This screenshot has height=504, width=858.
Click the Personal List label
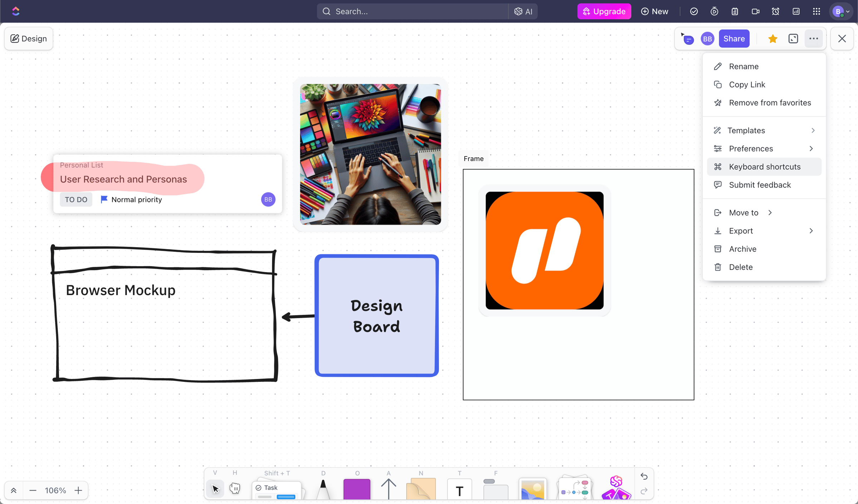click(x=82, y=165)
